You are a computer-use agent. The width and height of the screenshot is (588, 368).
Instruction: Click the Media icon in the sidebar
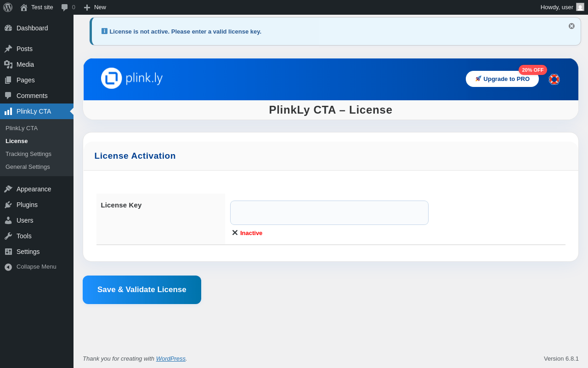pyautogui.click(x=8, y=64)
